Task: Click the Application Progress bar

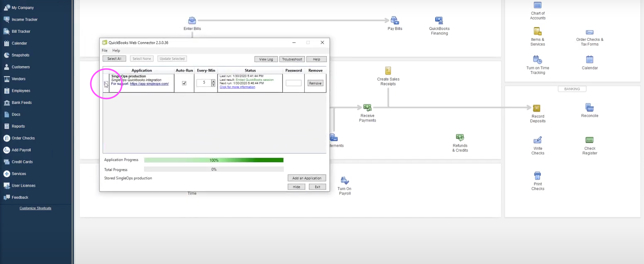Action: point(214,160)
